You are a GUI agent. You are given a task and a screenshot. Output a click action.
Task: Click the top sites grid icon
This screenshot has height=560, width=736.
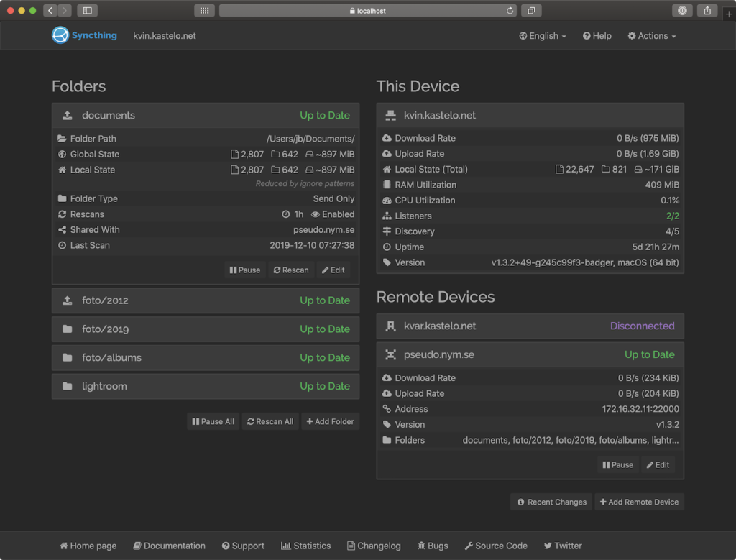204,11
